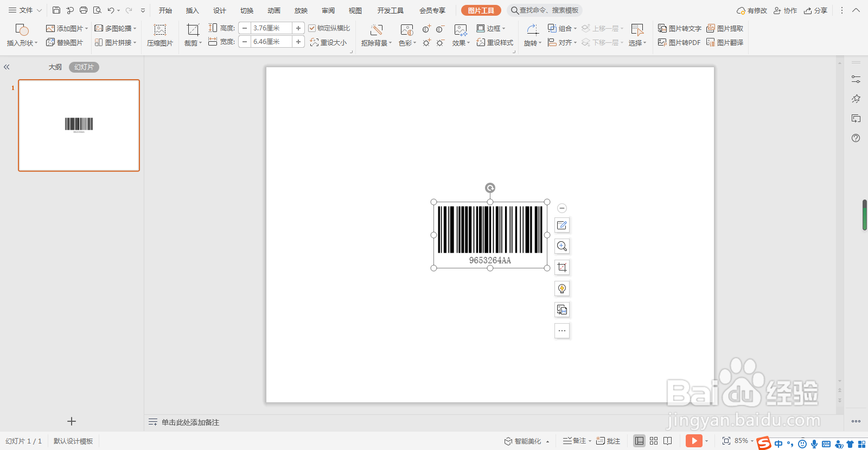Click the Share (分享) button
Screen dimensions: 868x450
(x=816, y=10)
